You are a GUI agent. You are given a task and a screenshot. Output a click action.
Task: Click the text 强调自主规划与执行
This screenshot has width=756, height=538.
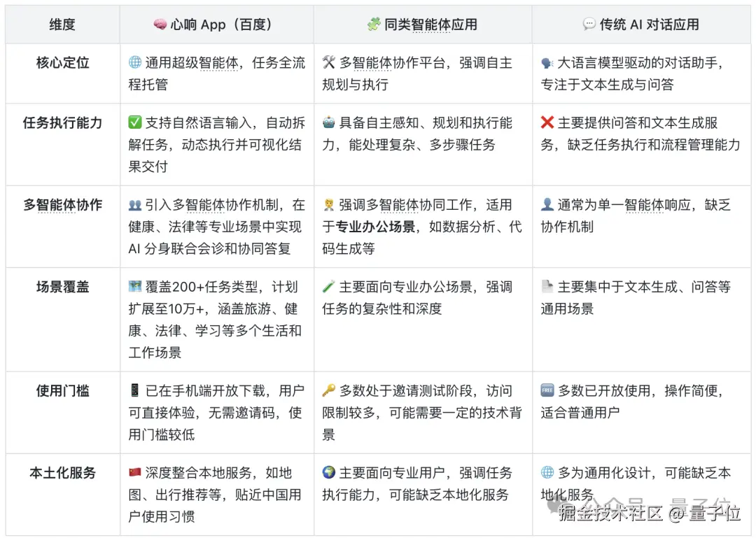click(417, 73)
